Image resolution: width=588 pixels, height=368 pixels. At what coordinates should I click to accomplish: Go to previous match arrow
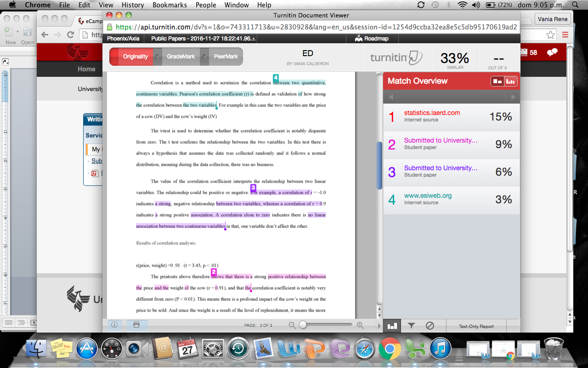pyautogui.click(x=391, y=97)
